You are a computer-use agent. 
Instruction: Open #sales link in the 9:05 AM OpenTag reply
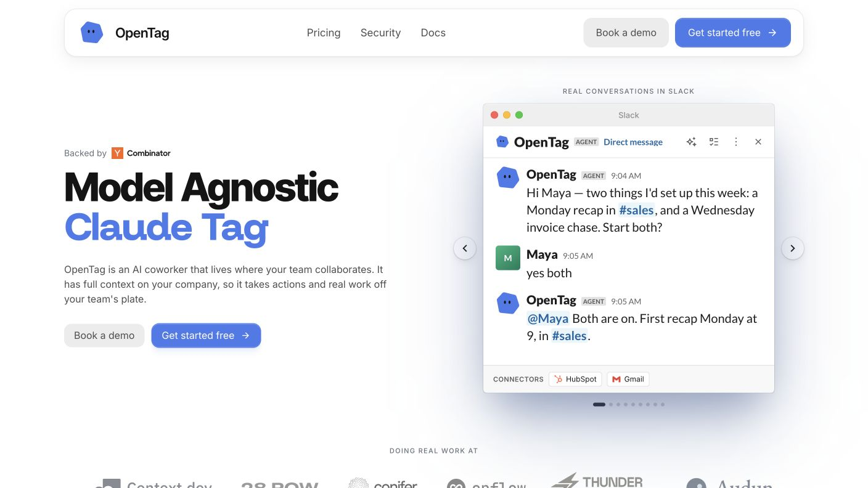click(570, 336)
